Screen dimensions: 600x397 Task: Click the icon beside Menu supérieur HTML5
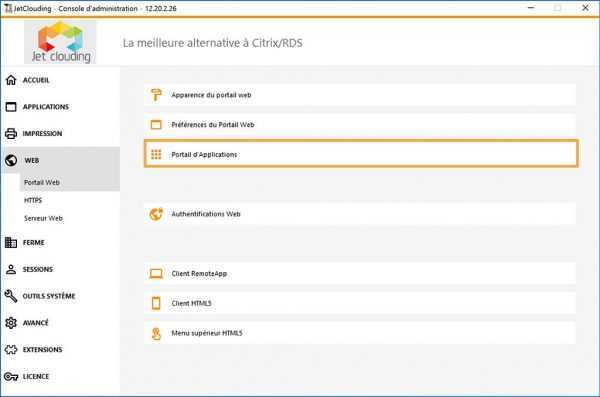pos(156,333)
